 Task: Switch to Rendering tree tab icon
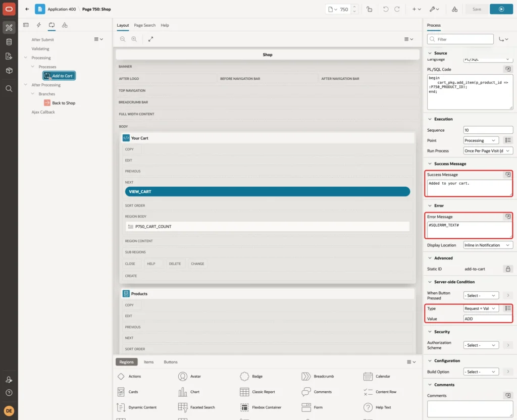pyautogui.click(x=26, y=25)
